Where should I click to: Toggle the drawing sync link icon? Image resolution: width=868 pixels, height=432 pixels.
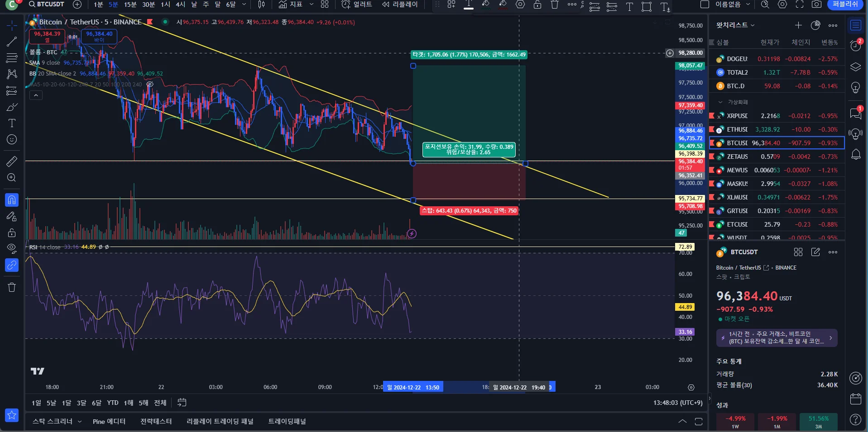(12, 265)
